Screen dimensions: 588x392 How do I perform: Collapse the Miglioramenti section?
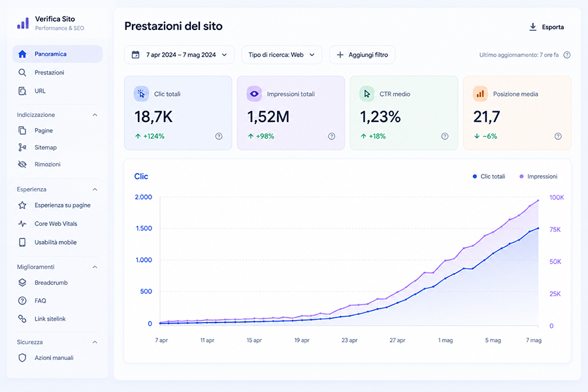tap(95, 267)
